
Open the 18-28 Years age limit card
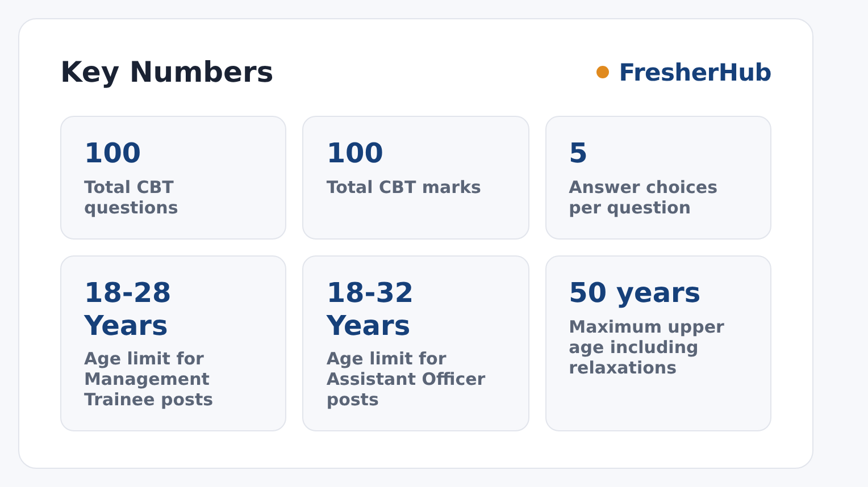(173, 343)
